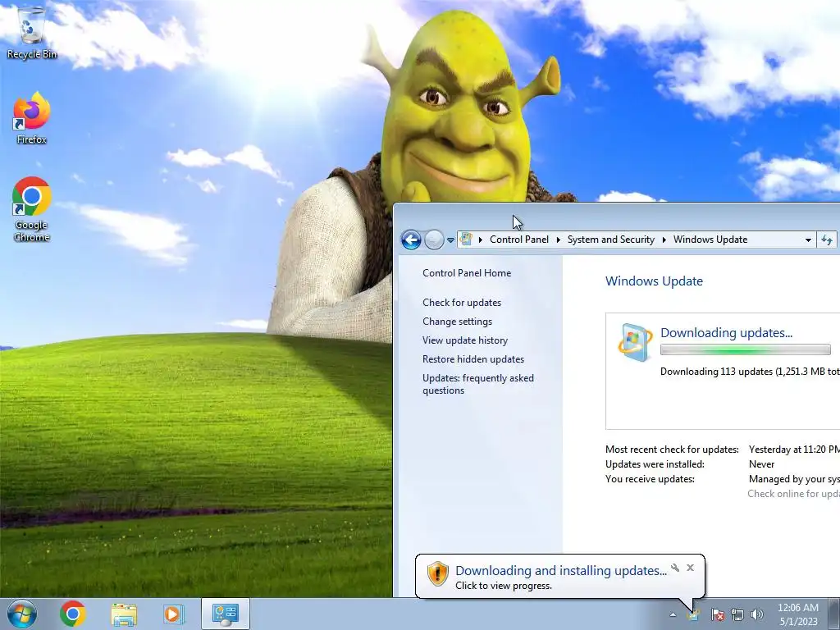Open notification balloon wrench settings icon
Image resolution: width=840 pixels, height=630 pixels.
point(675,568)
